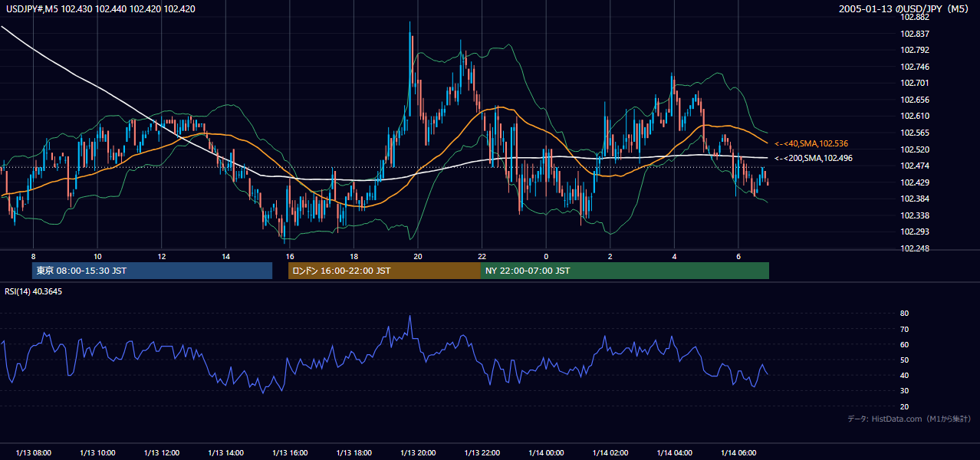This screenshot has width=980, height=460.
Task: Click the bottom '1/13 10:00' time label
Action: click(x=97, y=452)
